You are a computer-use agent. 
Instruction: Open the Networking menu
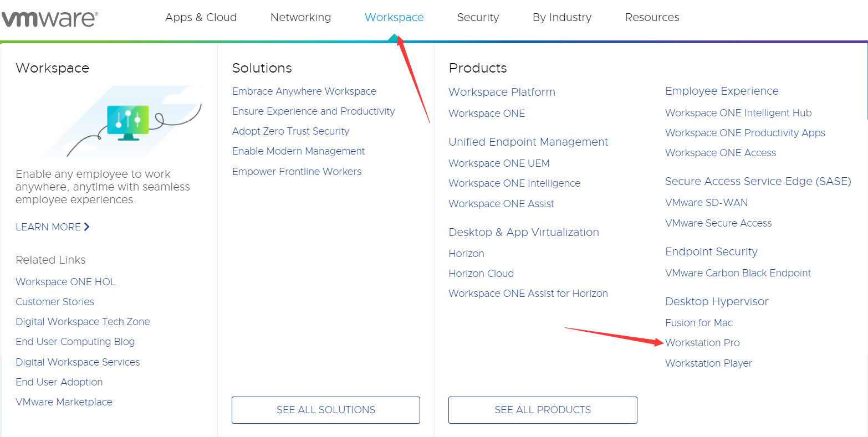click(300, 17)
